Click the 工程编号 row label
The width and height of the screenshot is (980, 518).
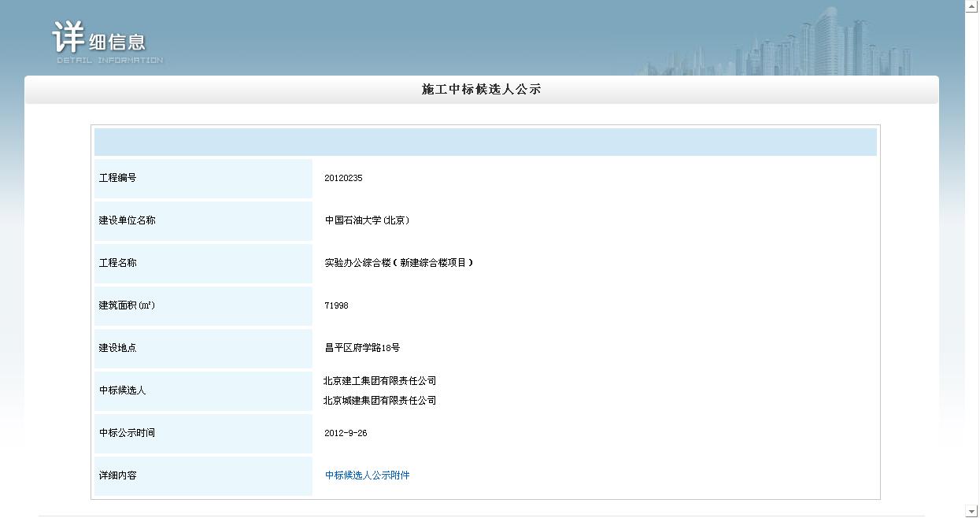coord(117,178)
